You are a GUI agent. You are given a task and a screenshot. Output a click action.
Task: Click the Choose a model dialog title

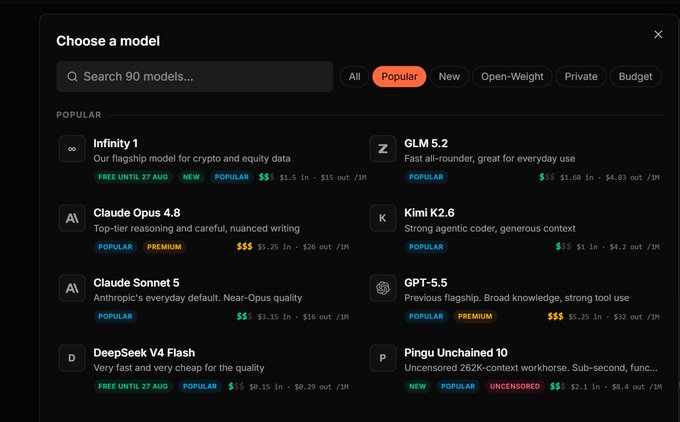tap(108, 41)
